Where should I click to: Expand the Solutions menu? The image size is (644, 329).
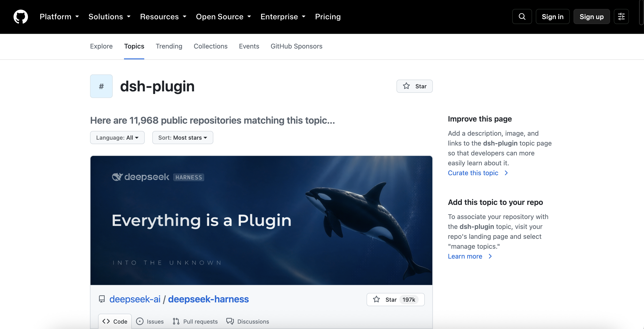(110, 17)
